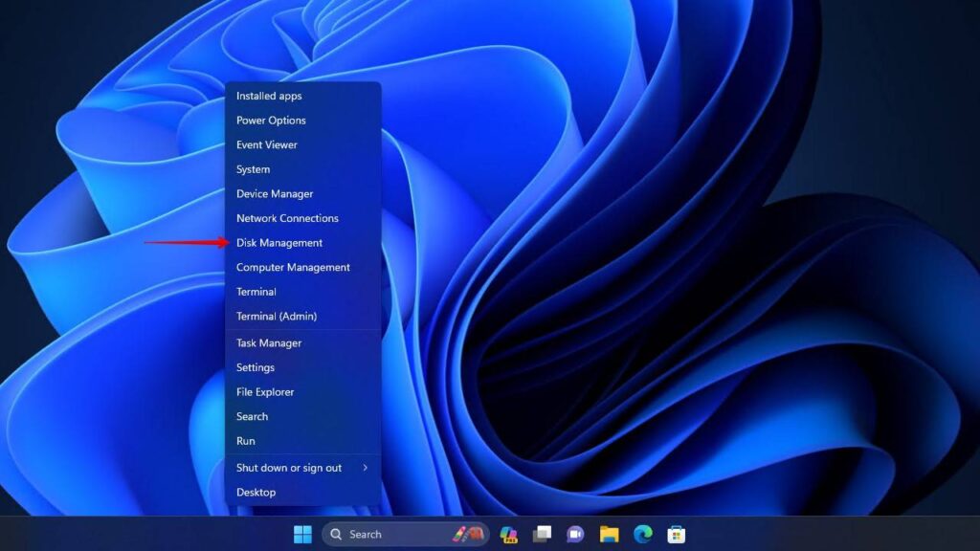Click the Windows Start button
Viewport: 980px width, 551px height.
click(302, 534)
